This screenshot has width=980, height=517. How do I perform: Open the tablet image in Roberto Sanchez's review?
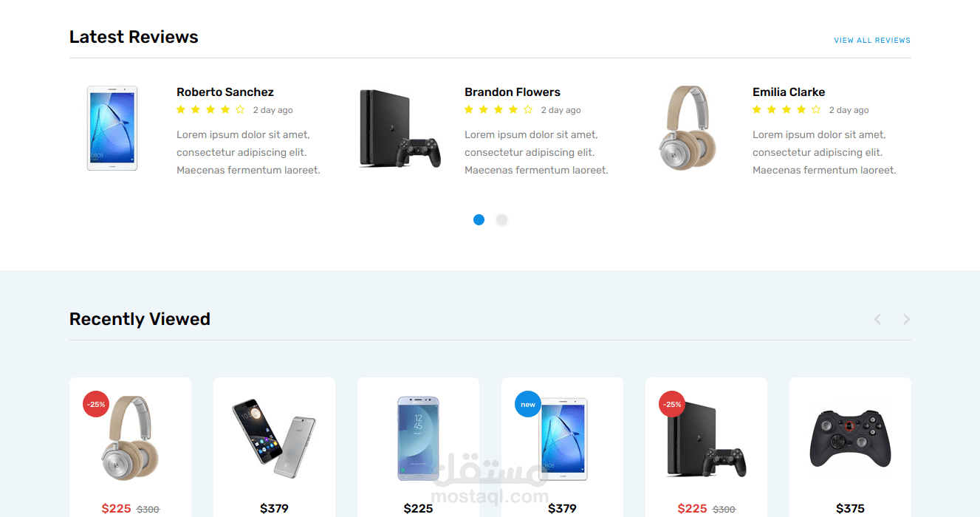point(112,129)
